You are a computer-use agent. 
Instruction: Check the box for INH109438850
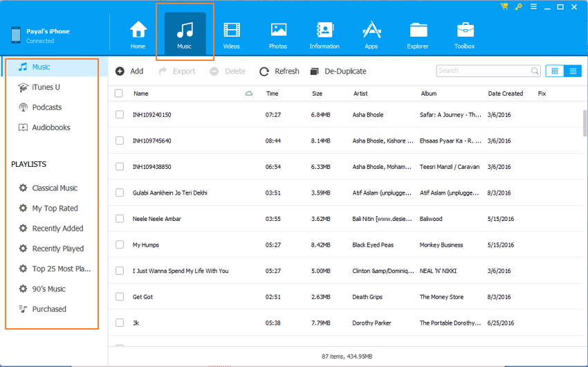pyautogui.click(x=120, y=167)
